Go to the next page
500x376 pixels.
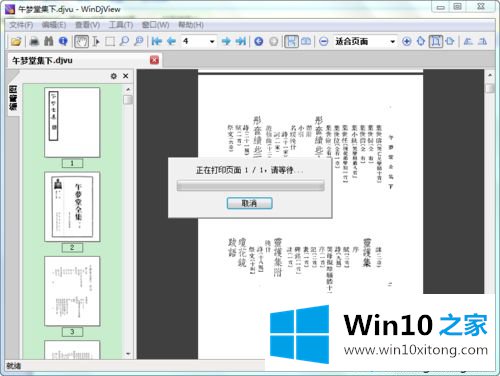[226, 41]
